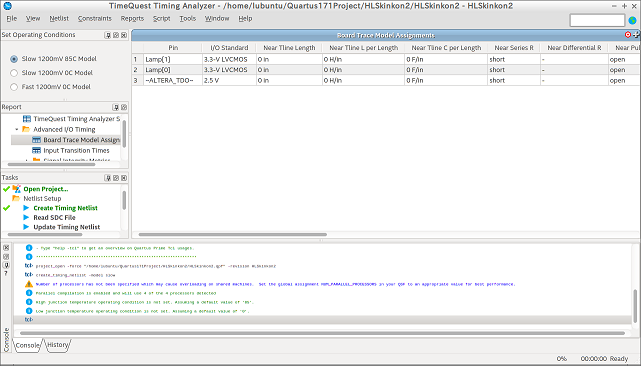Screen dimensions: 641x366
Task: Click the report table horizontal scrollbar
Action: tap(233, 235)
